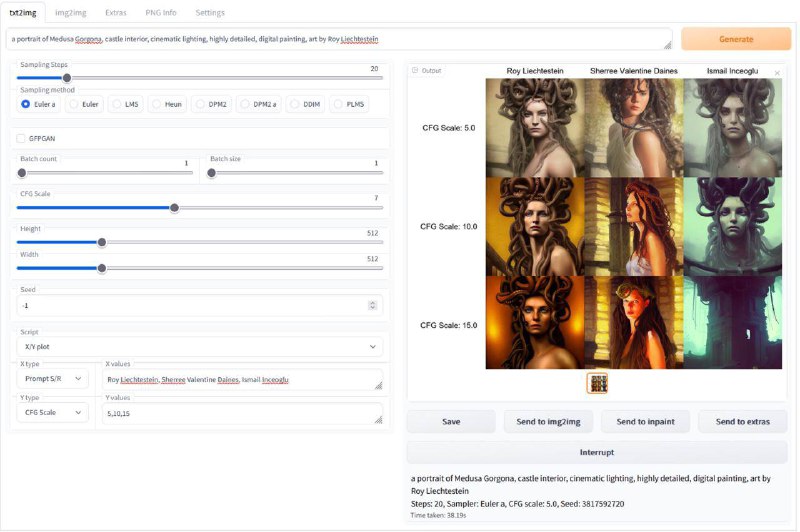Switch to the txt2img tab
The image size is (800, 532).
23,13
